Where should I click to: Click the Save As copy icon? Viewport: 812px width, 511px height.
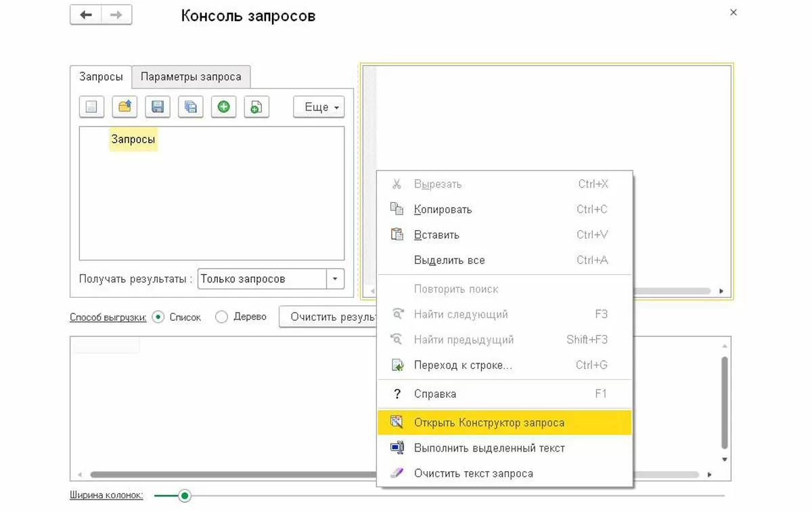pos(191,107)
